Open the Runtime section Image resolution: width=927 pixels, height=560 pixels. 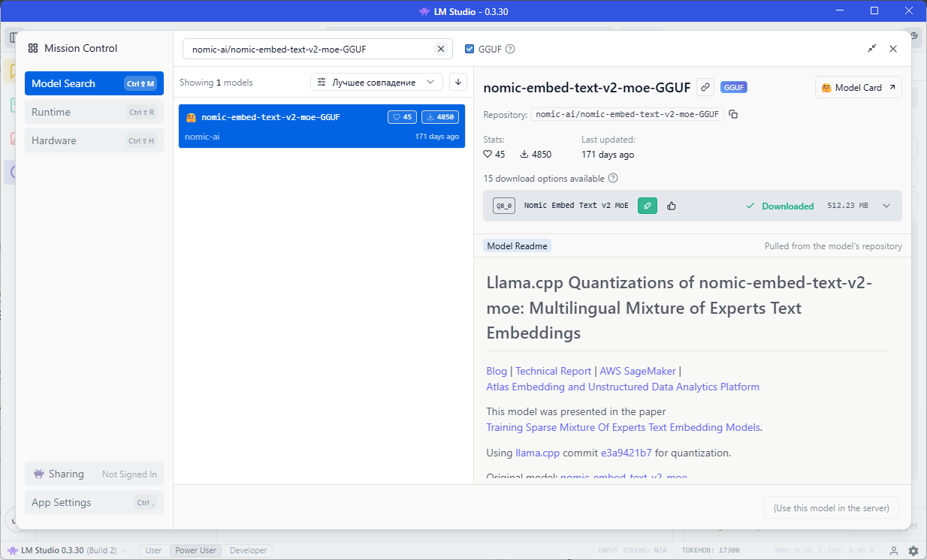[94, 112]
